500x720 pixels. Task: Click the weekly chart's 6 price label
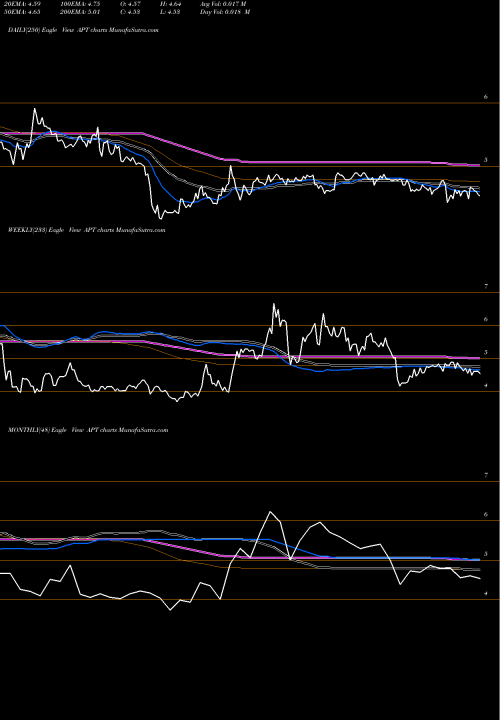[x=486, y=319]
